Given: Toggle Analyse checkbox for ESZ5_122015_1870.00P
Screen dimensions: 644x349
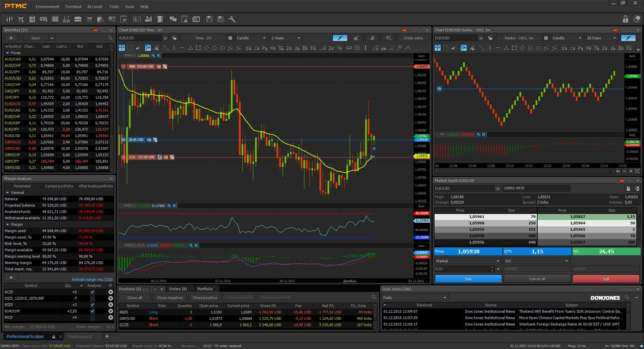Looking at the screenshot, I should coord(93,298).
